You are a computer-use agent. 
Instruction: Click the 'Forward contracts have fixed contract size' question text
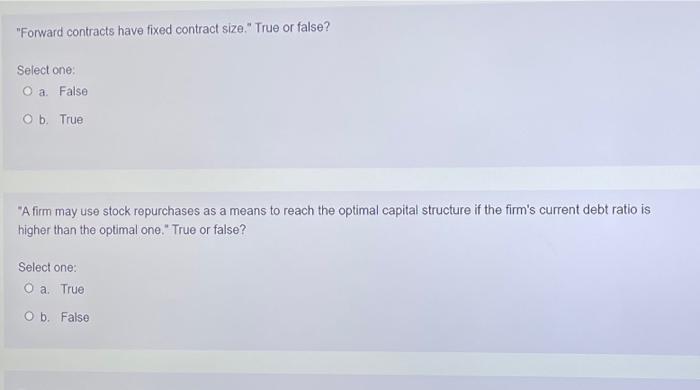click(x=173, y=29)
